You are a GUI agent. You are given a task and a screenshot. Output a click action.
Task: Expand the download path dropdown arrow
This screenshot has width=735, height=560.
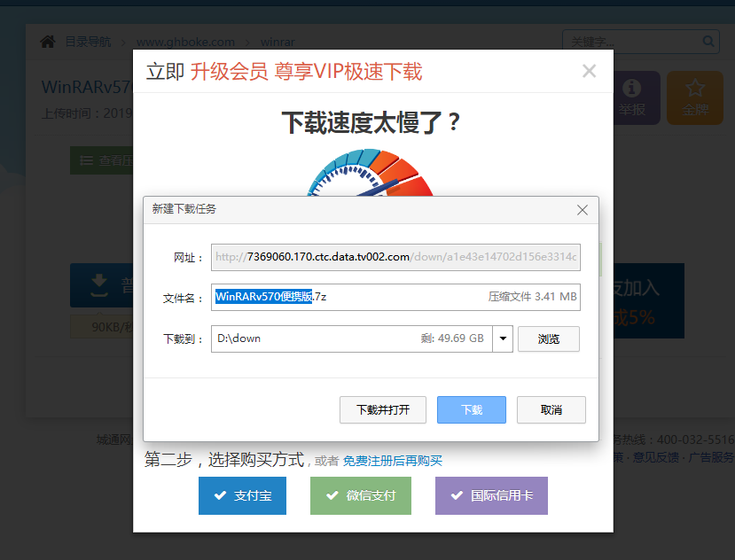tap(503, 338)
